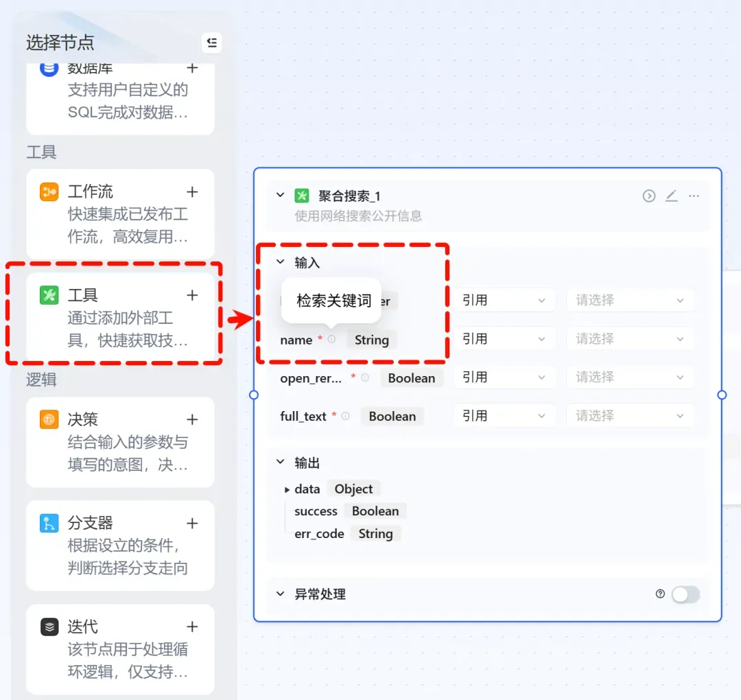The image size is (741, 700).
Task: Click the blue 分支器 node icon
Action: 49,523
